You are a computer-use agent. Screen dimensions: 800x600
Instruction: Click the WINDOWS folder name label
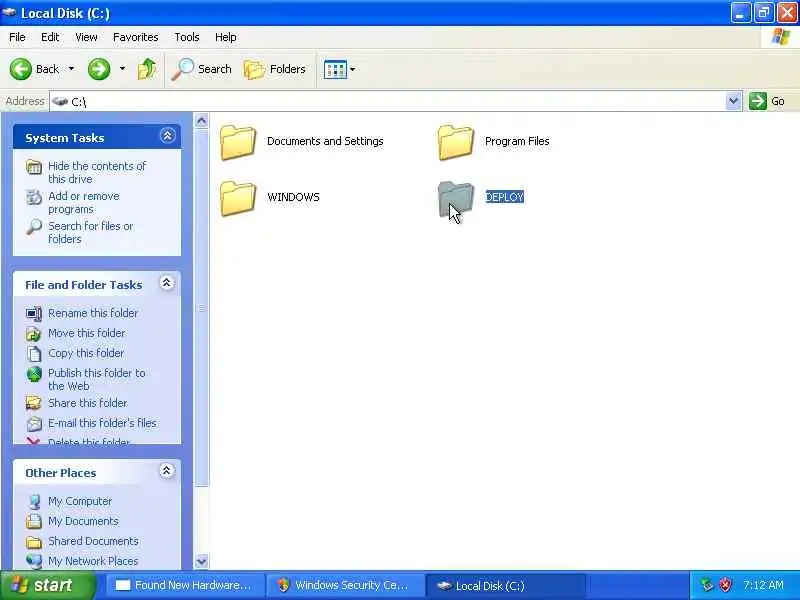tap(293, 197)
